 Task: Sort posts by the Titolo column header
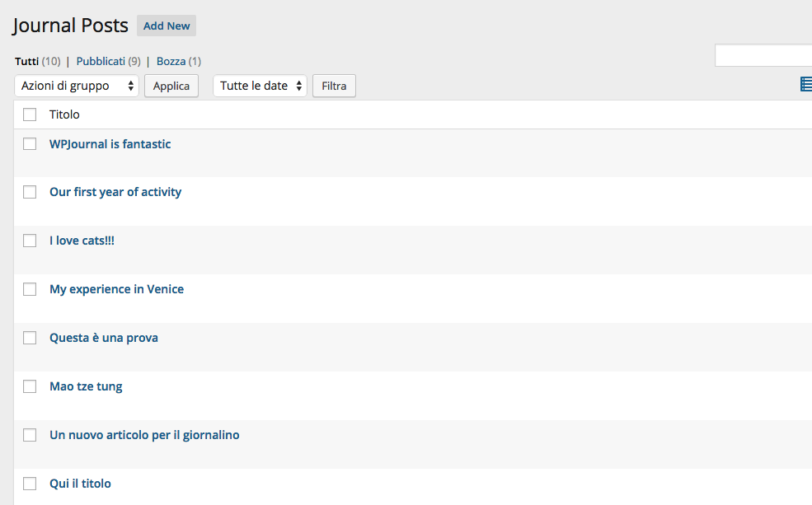(64, 115)
